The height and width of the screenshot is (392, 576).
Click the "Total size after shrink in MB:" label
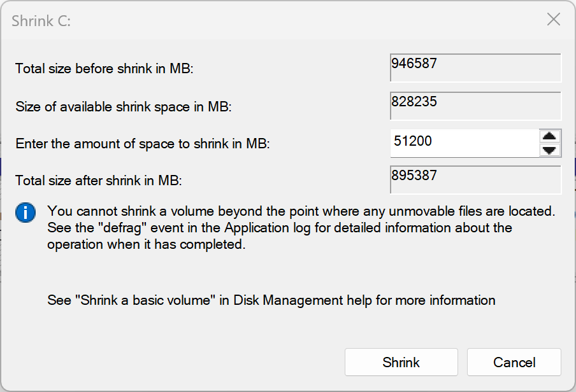[99, 181]
